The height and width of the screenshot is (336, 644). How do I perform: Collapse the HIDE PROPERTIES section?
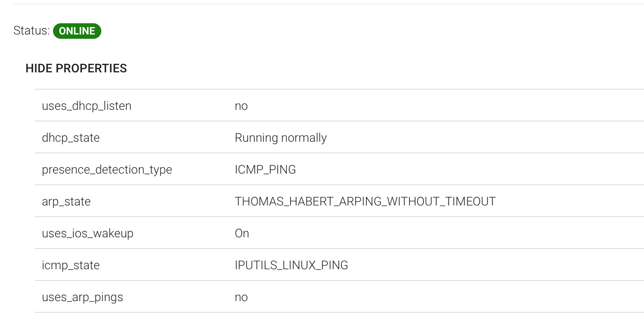(x=76, y=68)
